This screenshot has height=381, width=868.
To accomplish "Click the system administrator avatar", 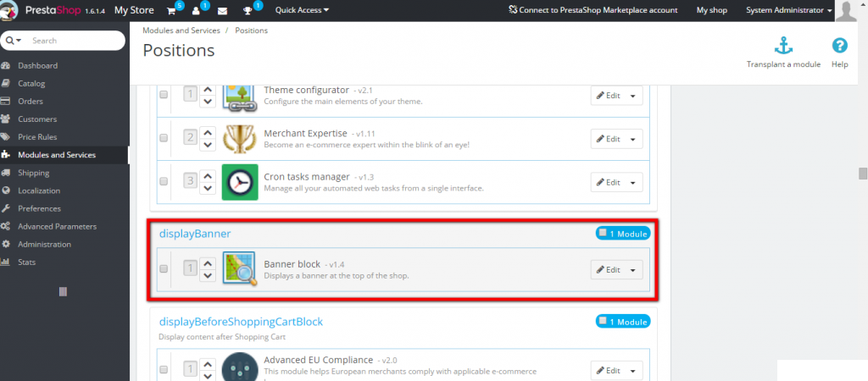I will 846,11.
